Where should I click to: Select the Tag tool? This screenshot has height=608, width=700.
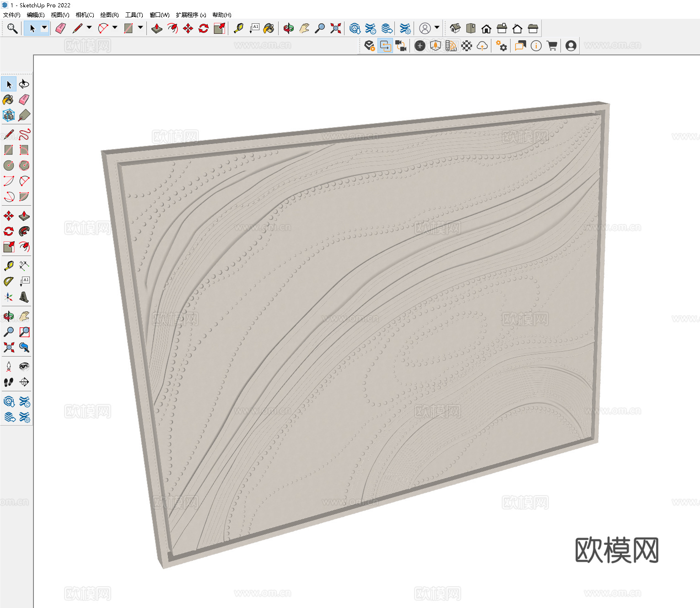point(24,115)
